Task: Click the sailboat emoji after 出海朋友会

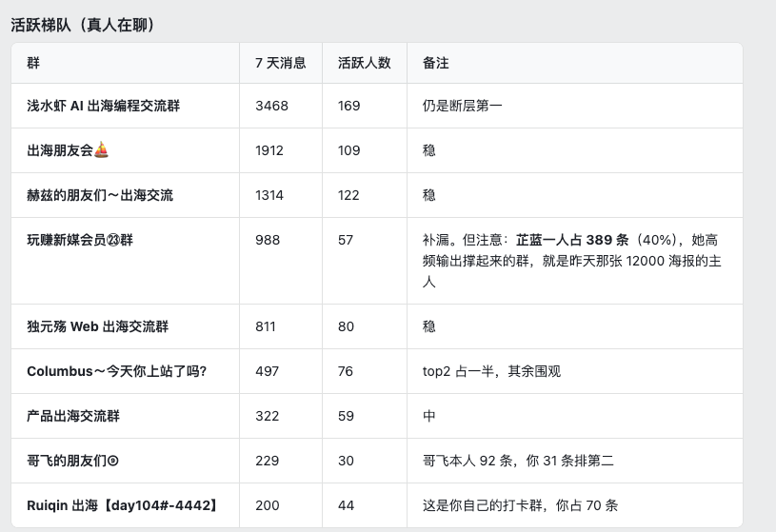Action: tap(101, 150)
